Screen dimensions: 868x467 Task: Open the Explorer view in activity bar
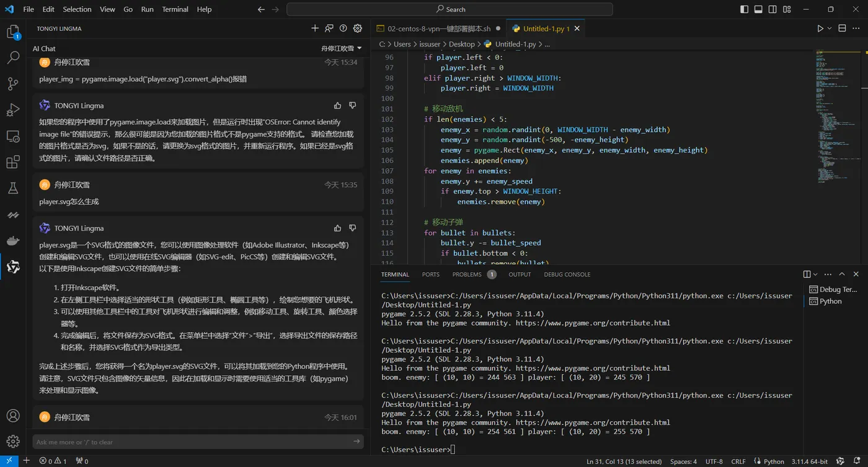point(13,32)
